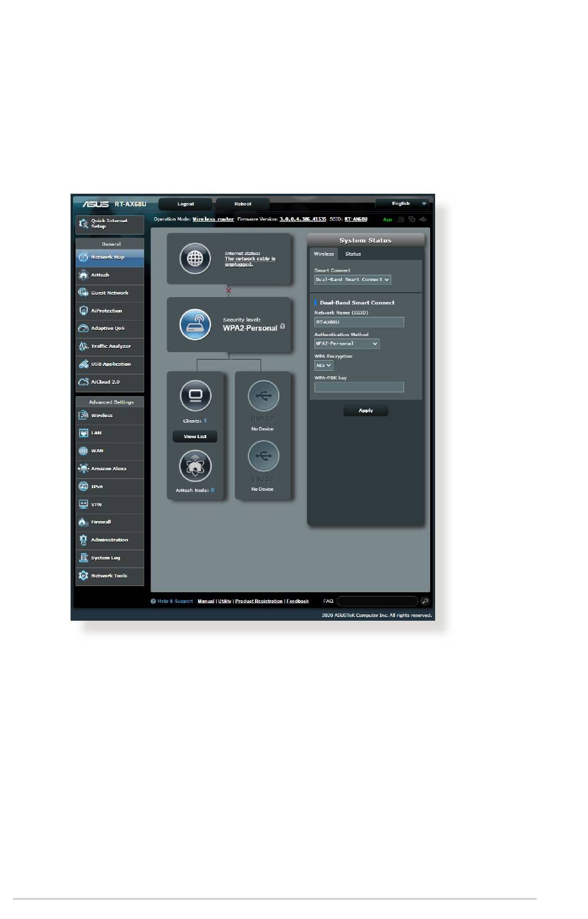Click the USB status icon in header
588x919 pixels.
tap(423, 220)
